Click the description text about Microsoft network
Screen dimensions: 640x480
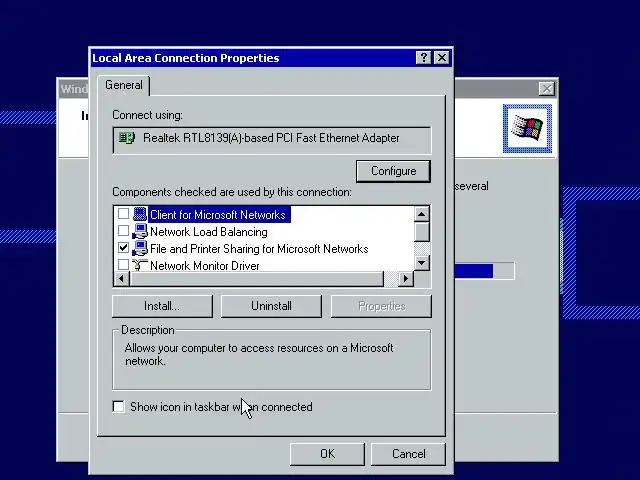click(259, 354)
